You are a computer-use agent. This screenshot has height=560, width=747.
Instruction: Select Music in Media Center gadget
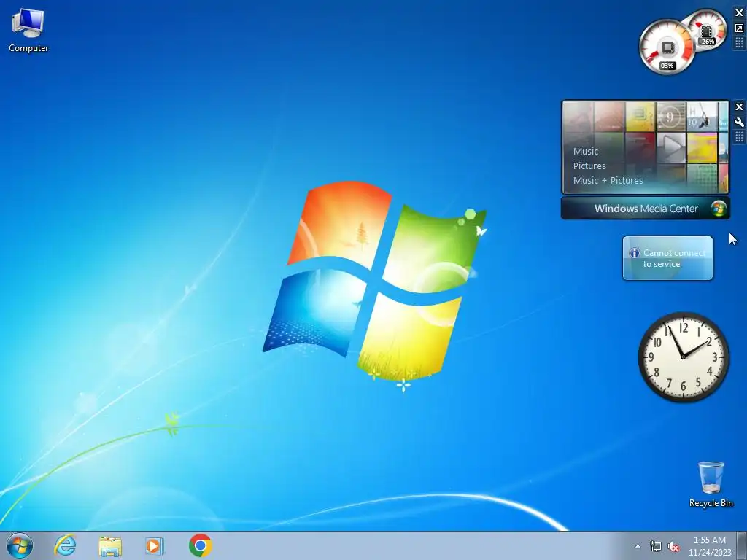pyautogui.click(x=586, y=152)
